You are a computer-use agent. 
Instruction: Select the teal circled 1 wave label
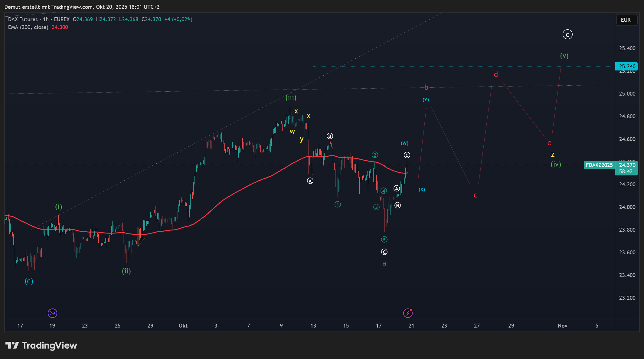point(338,204)
